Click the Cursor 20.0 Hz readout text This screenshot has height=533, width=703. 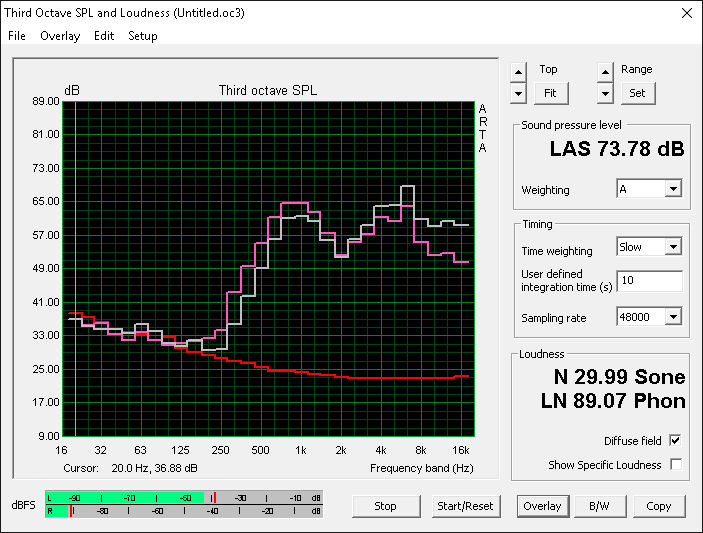pos(130,468)
